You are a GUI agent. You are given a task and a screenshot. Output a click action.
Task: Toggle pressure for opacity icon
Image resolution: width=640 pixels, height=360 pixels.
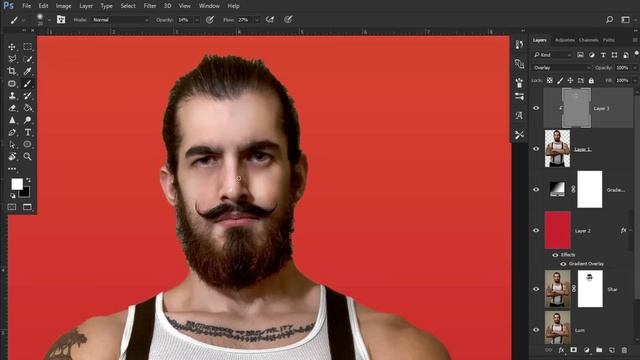tap(210, 20)
